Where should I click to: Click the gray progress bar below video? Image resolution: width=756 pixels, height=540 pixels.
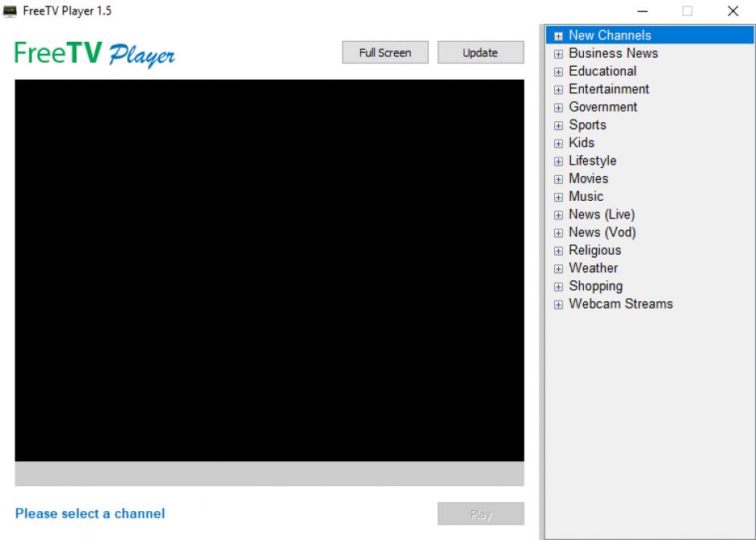click(269, 474)
